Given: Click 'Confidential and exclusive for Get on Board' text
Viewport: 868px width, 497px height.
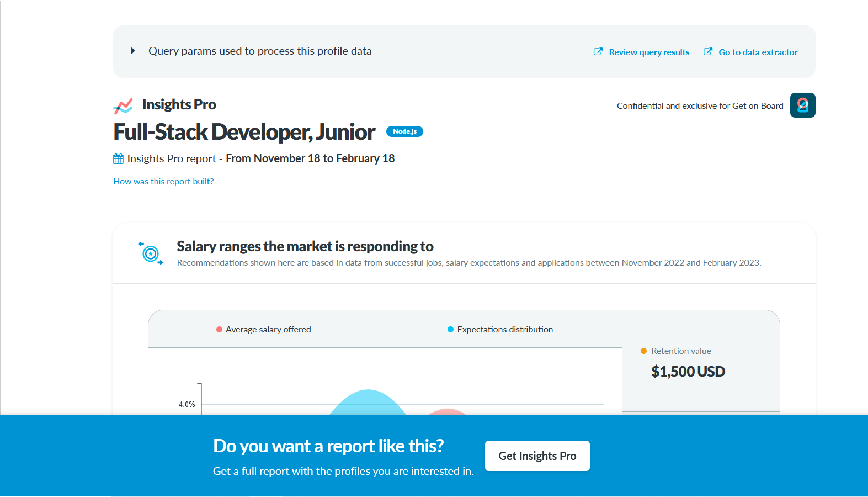Looking at the screenshot, I should point(700,106).
